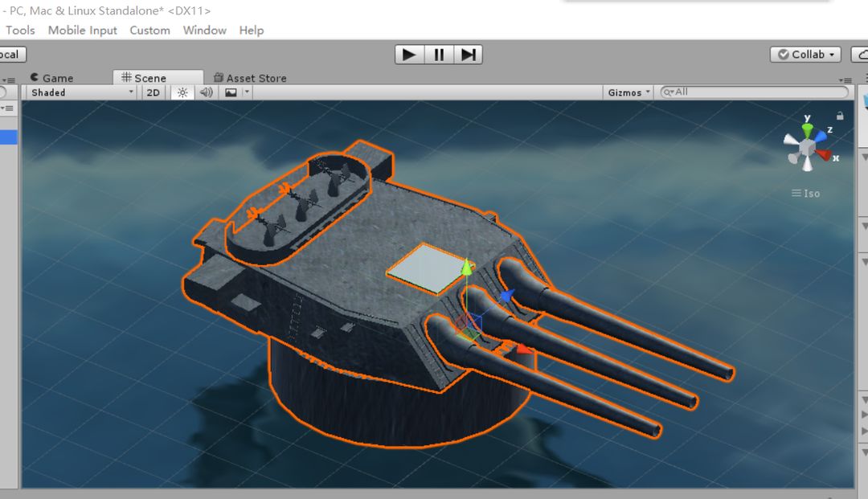
Task: Toggle scene effects image icon
Action: pos(231,92)
